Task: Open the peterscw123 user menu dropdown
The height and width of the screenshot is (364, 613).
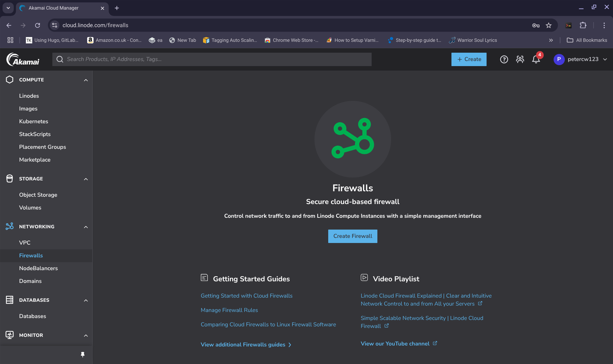Action: [605, 59]
